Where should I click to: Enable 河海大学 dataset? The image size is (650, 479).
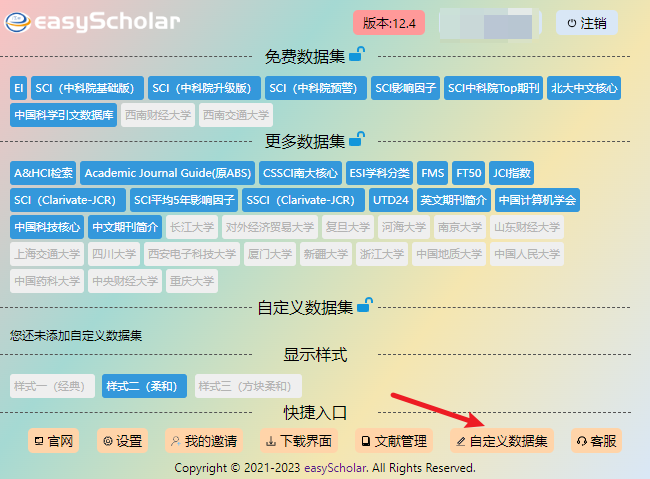404,227
